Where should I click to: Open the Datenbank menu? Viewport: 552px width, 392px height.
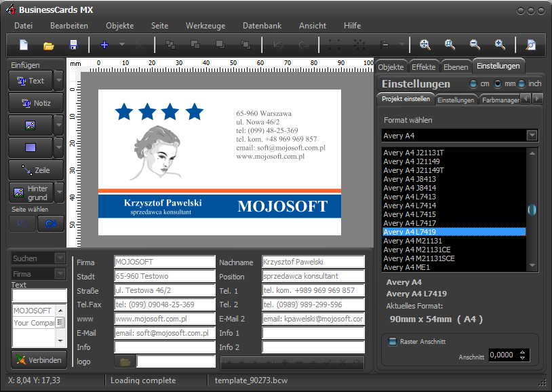coord(262,26)
